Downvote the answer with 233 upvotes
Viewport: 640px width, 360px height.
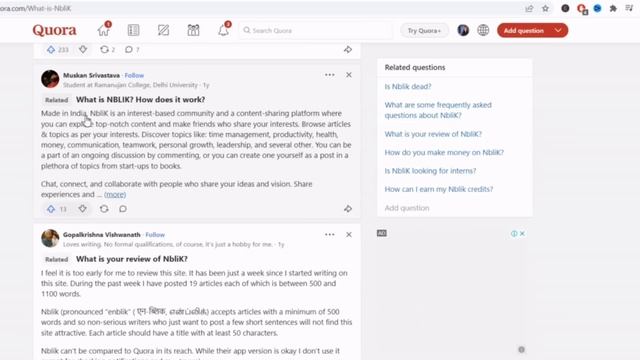pyautogui.click(x=83, y=49)
